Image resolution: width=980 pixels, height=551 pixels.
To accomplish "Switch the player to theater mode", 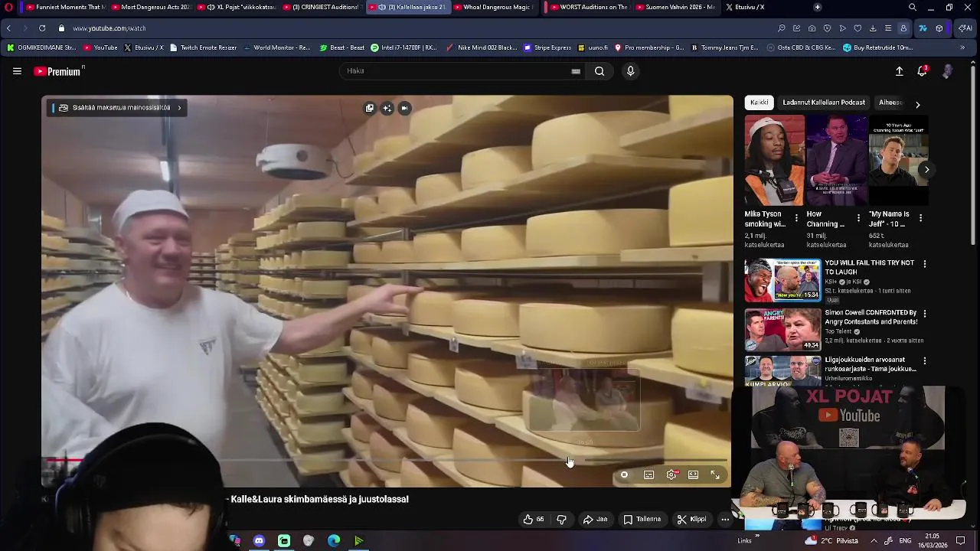I will pos(693,475).
